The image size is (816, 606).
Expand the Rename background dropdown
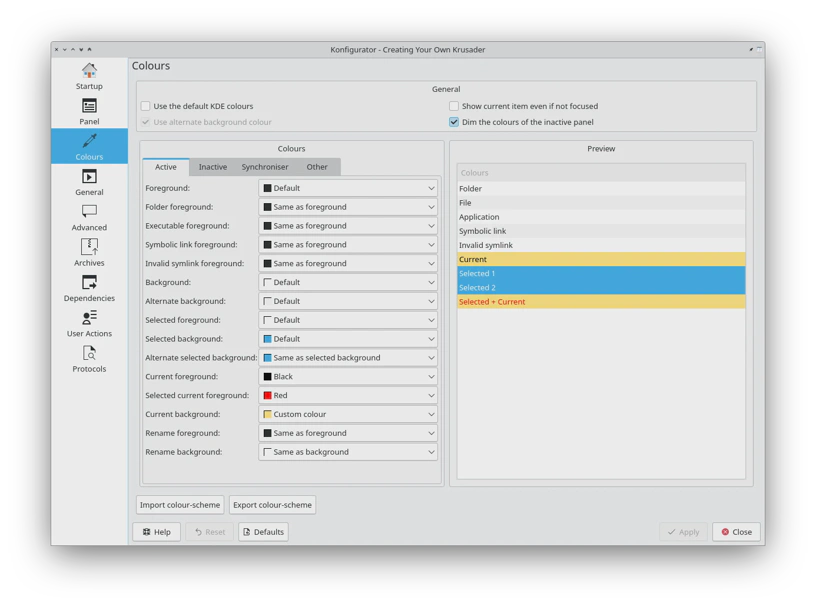click(348, 452)
